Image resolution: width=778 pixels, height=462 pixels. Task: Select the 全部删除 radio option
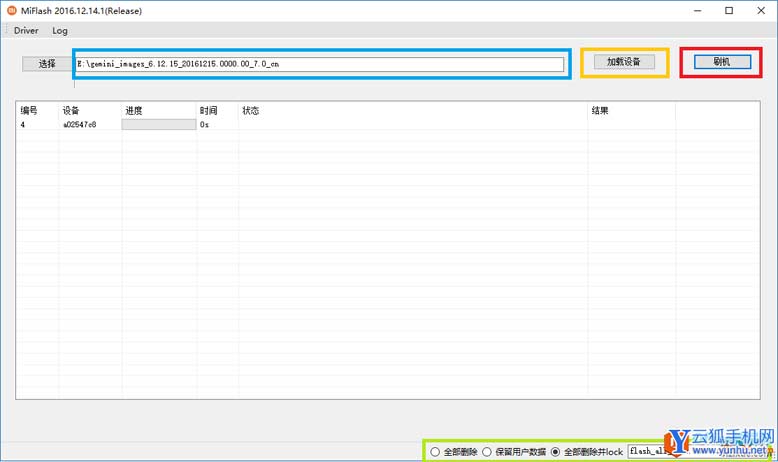point(435,452)
